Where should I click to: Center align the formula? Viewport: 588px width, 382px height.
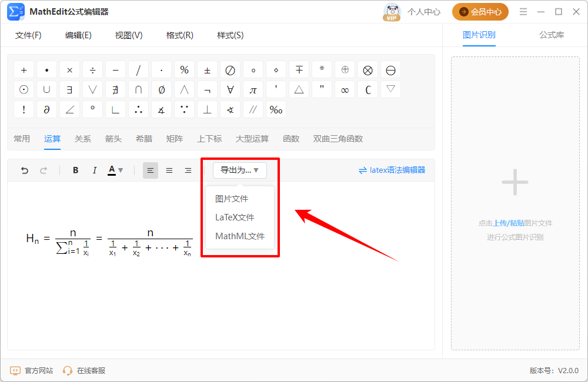click(x=169, y=170)
